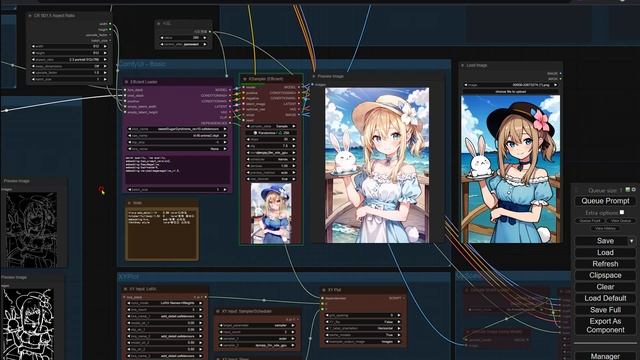Open sampler_state Sample dropdown in KSampler
The image size is (640, 360).
tap(271, 126)
